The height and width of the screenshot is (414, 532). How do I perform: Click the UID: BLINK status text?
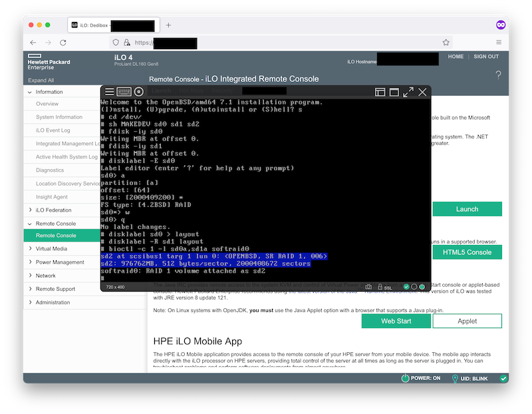point(474,378)
